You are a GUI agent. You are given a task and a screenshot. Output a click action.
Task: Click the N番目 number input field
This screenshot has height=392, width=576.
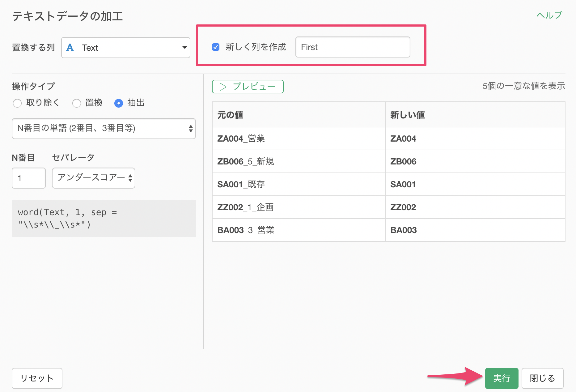29,178
